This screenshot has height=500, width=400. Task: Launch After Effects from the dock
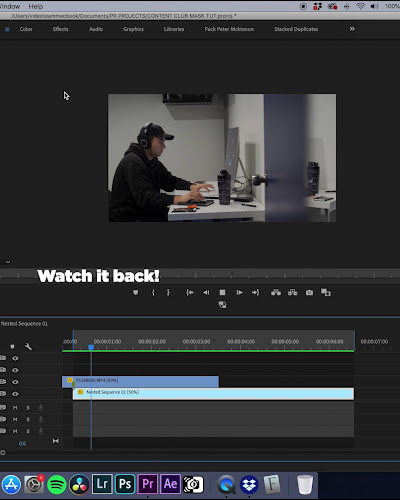[171, 484]
